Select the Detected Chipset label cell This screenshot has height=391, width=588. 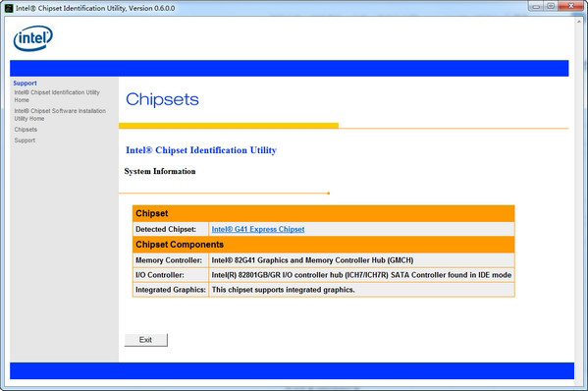[171, 229]
